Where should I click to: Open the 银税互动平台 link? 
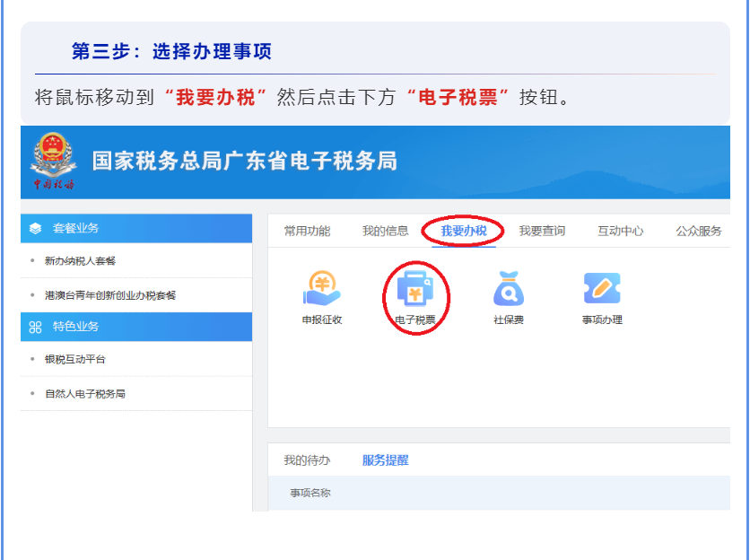(75, 359)
